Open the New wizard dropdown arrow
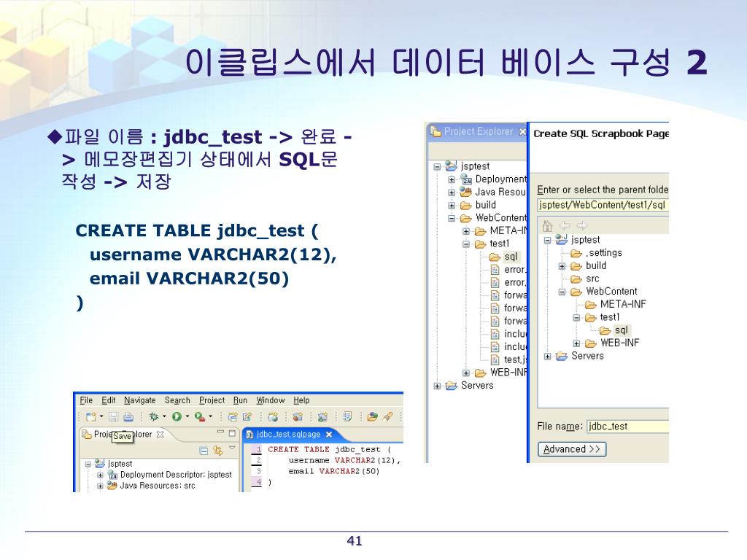 coord(101,416)
